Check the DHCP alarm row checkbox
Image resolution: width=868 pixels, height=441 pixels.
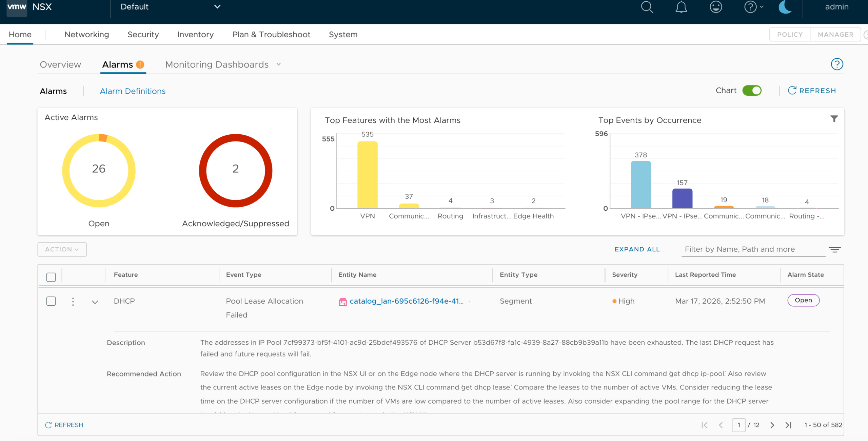(51, 301)
